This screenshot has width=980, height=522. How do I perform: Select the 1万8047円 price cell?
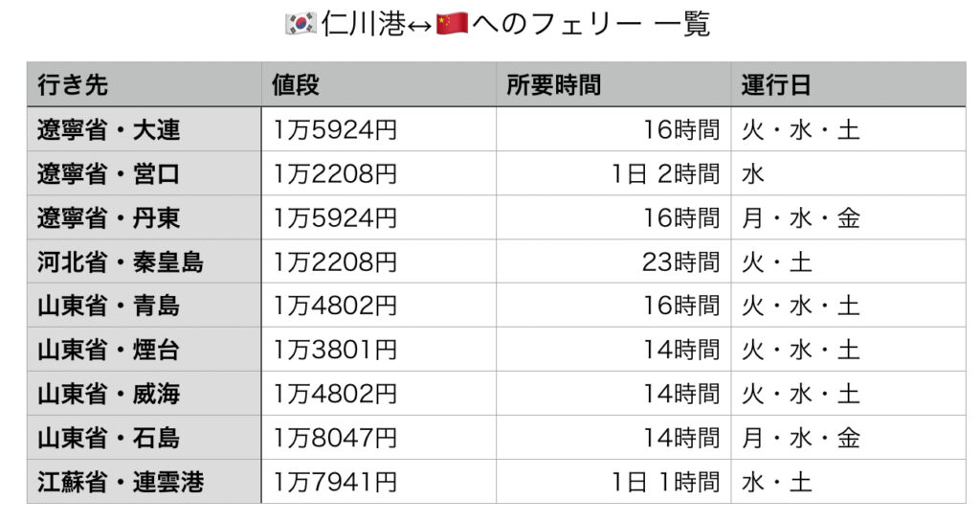tap(379, 438)
